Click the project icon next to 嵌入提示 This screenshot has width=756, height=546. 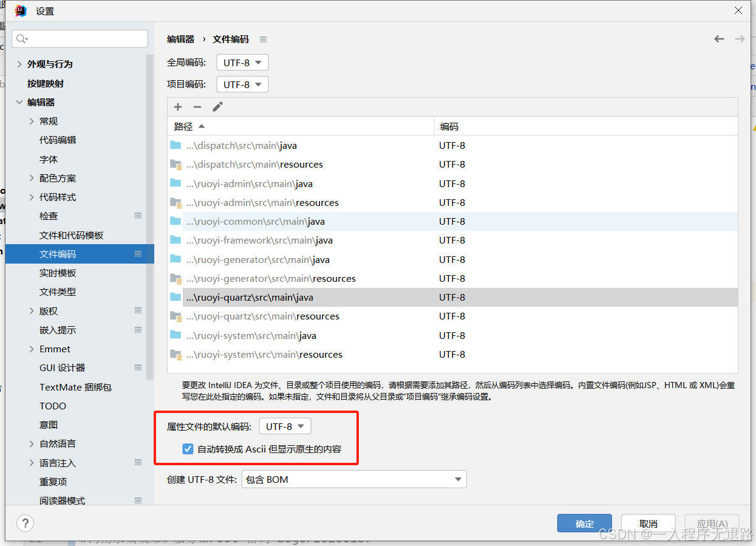coord(138,330)
